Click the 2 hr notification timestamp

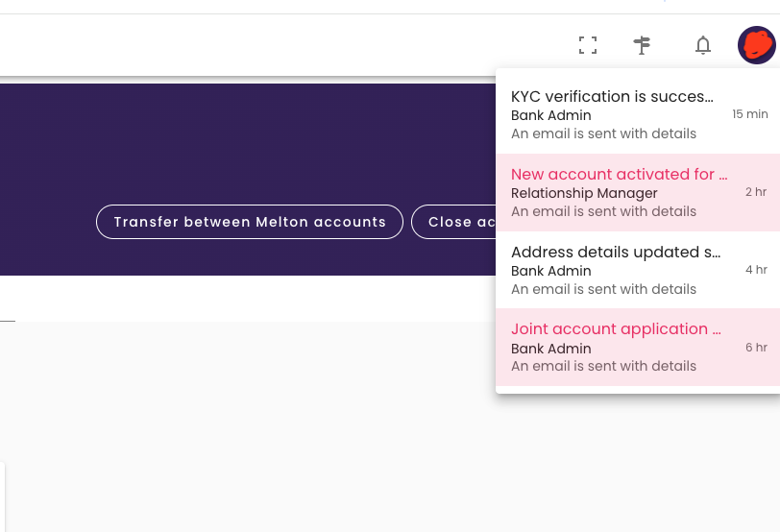coord(755,192)
